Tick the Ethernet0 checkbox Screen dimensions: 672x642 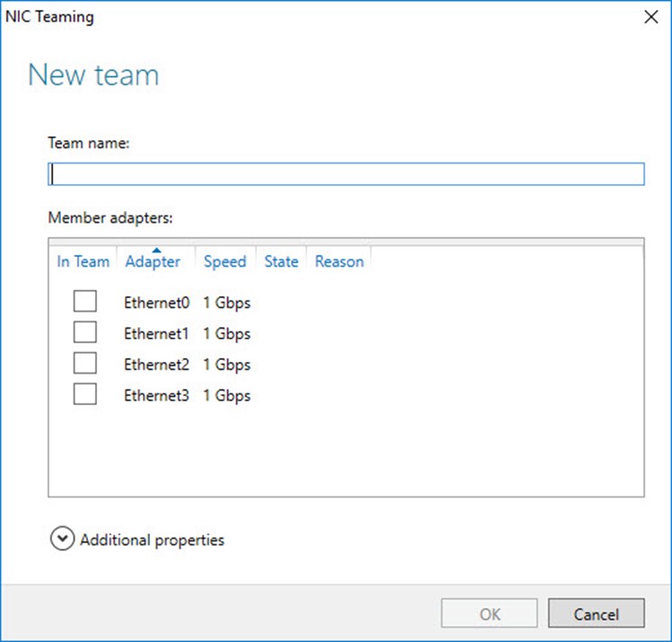(x=84, y=301)
